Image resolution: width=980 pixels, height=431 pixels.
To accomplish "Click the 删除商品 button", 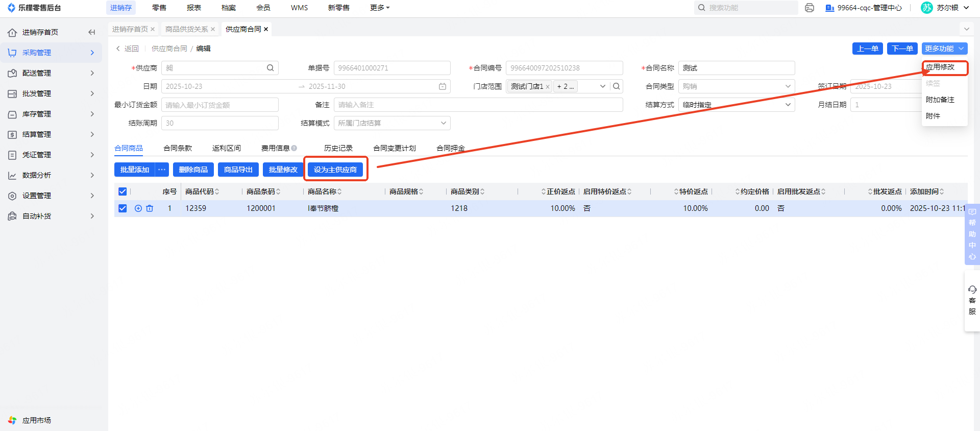I will [193, 170].
